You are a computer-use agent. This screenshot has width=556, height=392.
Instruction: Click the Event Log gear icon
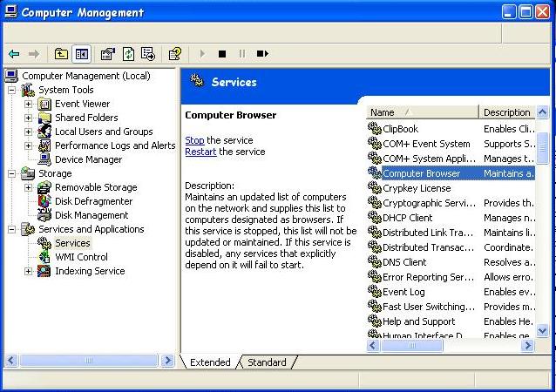coord(375,291)
